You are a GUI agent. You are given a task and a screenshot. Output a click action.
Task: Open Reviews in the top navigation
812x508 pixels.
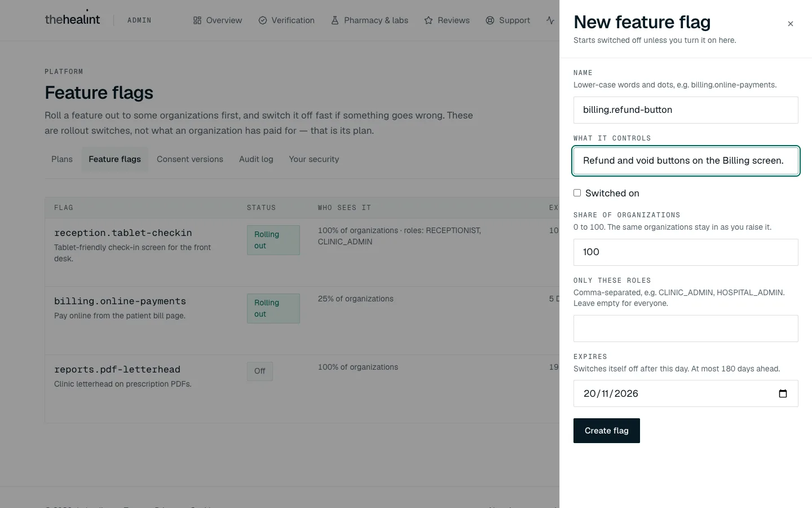447,20
